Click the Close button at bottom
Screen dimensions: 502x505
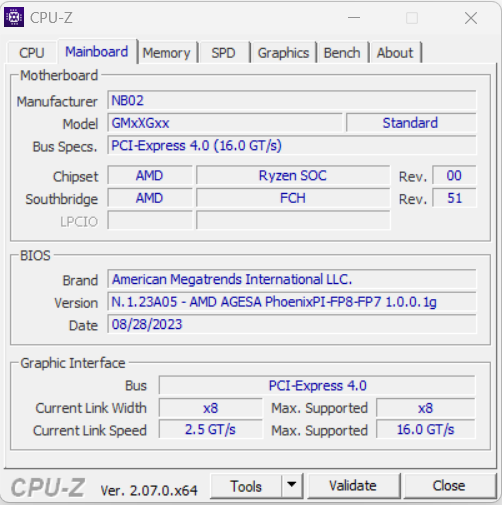pos(449,486)
